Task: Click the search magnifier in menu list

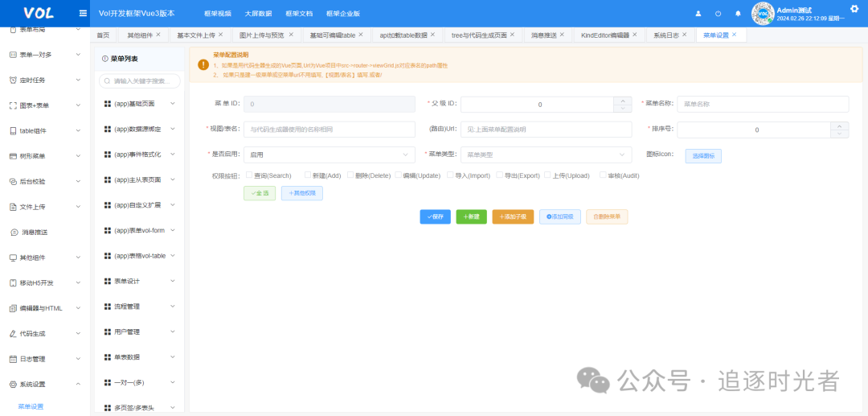Action: 107,81
